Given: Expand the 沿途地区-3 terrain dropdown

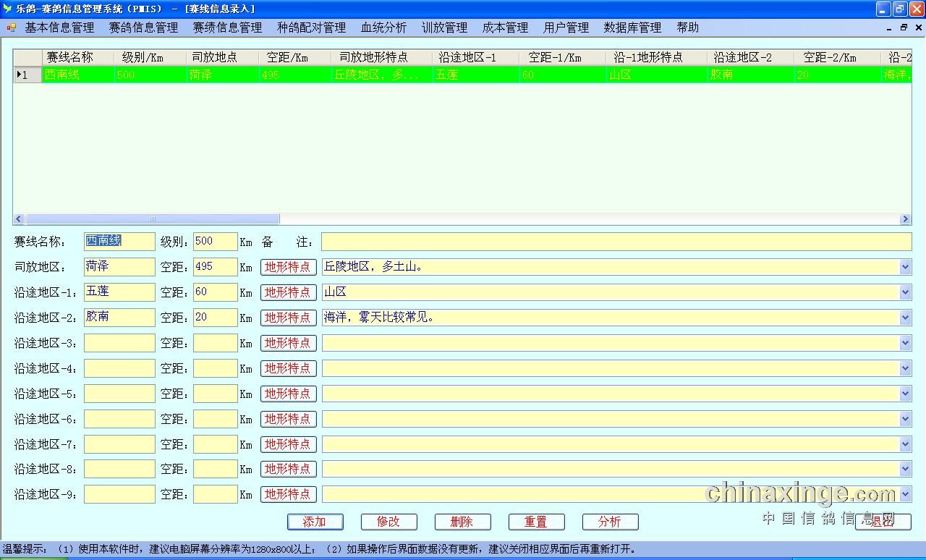Looking at the screenshot, I should click(x=905, y=343).
